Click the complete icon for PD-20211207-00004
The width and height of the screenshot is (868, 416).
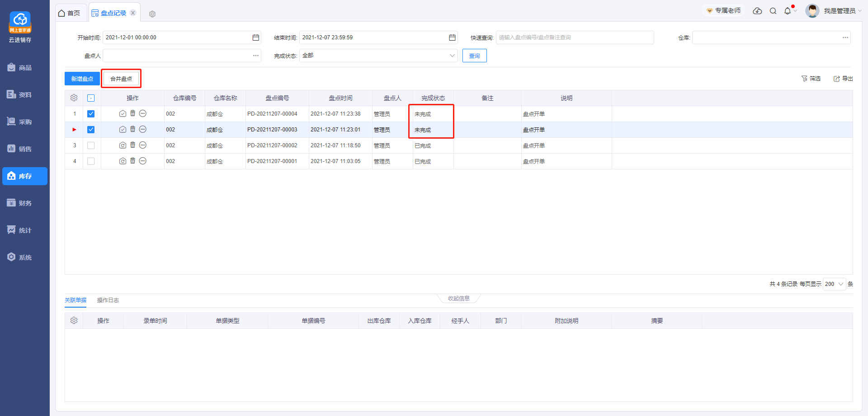click(123, 114)
